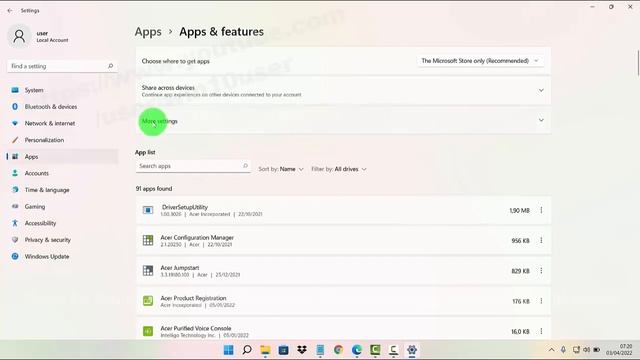This screenshot has width=640, height=360.
Task: Click the Acer Jumpstart app icon
Action: point(148,270)
